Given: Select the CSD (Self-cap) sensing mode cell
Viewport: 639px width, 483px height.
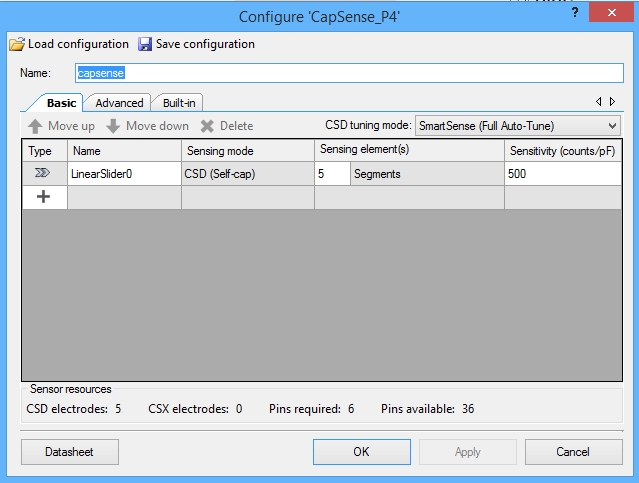Looking at the screenshot, I should (248, 174).
